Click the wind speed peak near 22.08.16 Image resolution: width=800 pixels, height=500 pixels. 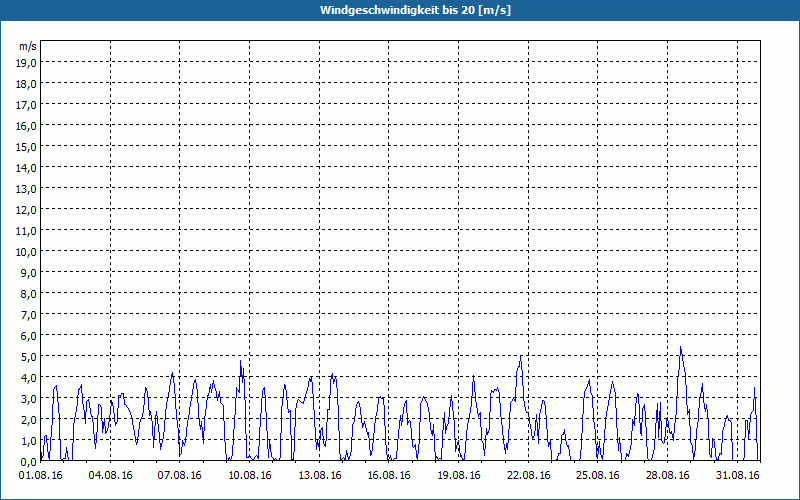pos(521,356)
